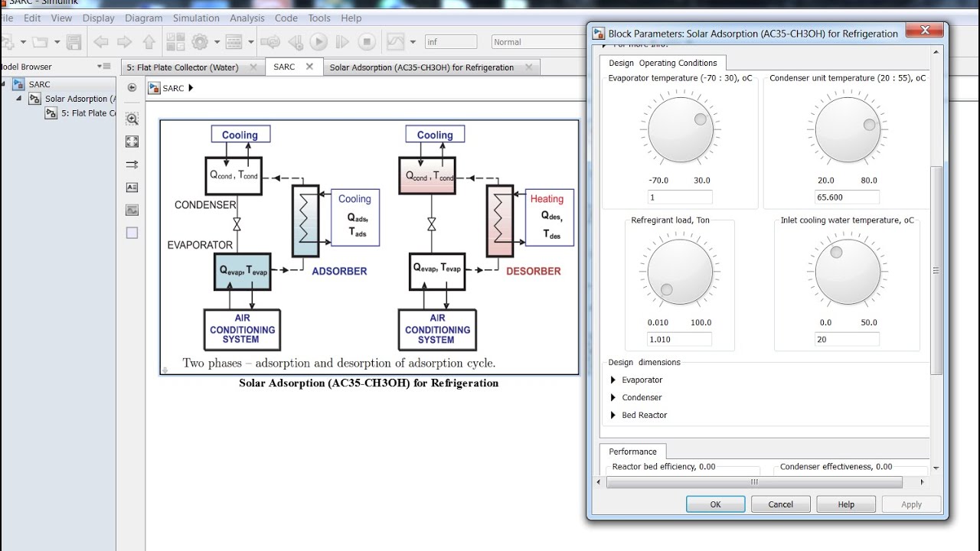The width and height of the screenshot is (980, 551).
Task: Click Cancel in Block Parameters dialog
Action: click(x=780, y=504)
